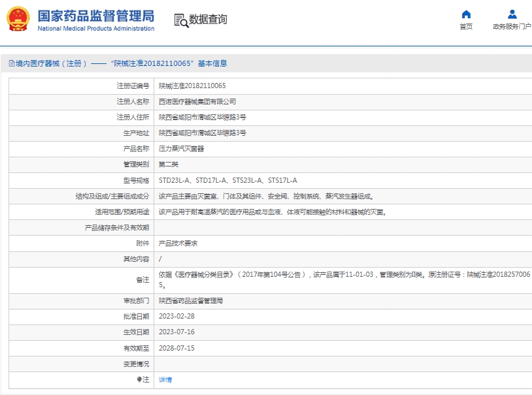532x395 pixels.
Task: Open the 数据查询 search icon
Action: click(x=181, y=20)
